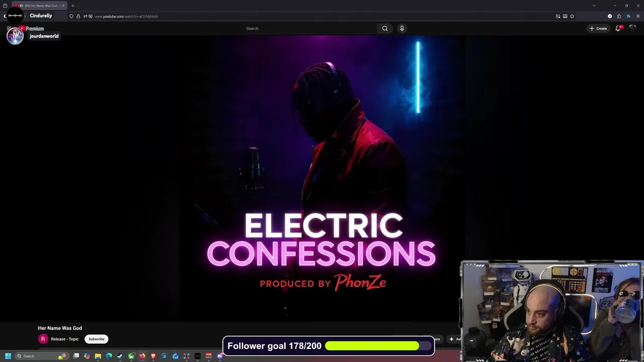The height and width of the screenshot is (362, 644).
Task: Click the magnifier search button
Action: [385, 29]
